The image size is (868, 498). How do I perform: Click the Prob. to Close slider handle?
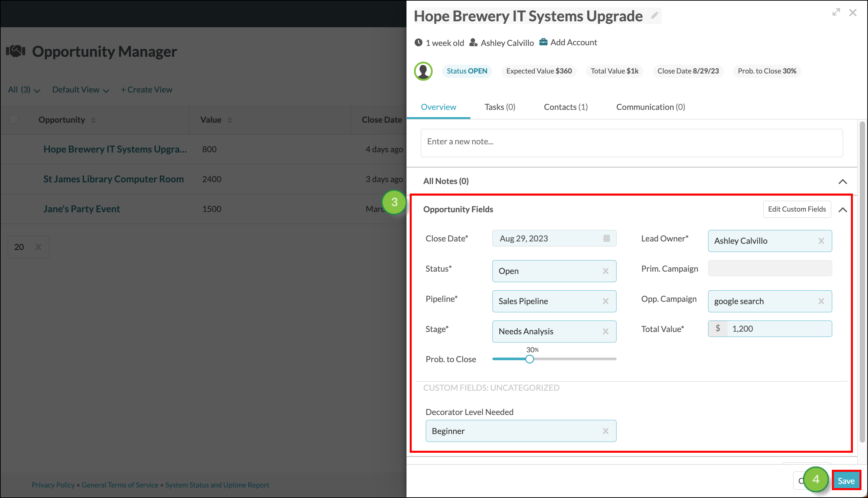pos(530,359)
